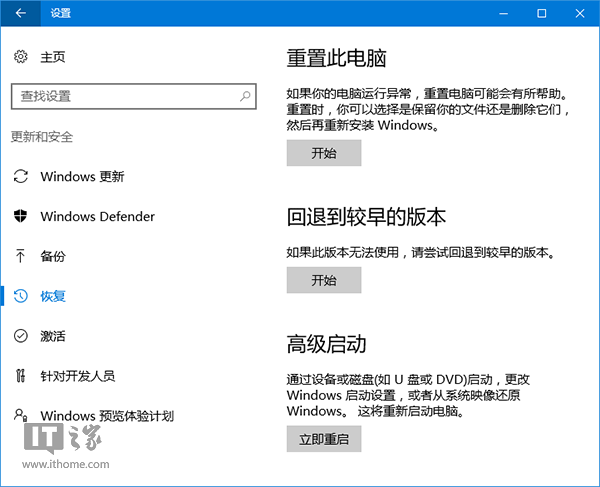Click the Windows Defender shield icon
600x487 pixels.
pyautogui.click(x=21, y=216)
